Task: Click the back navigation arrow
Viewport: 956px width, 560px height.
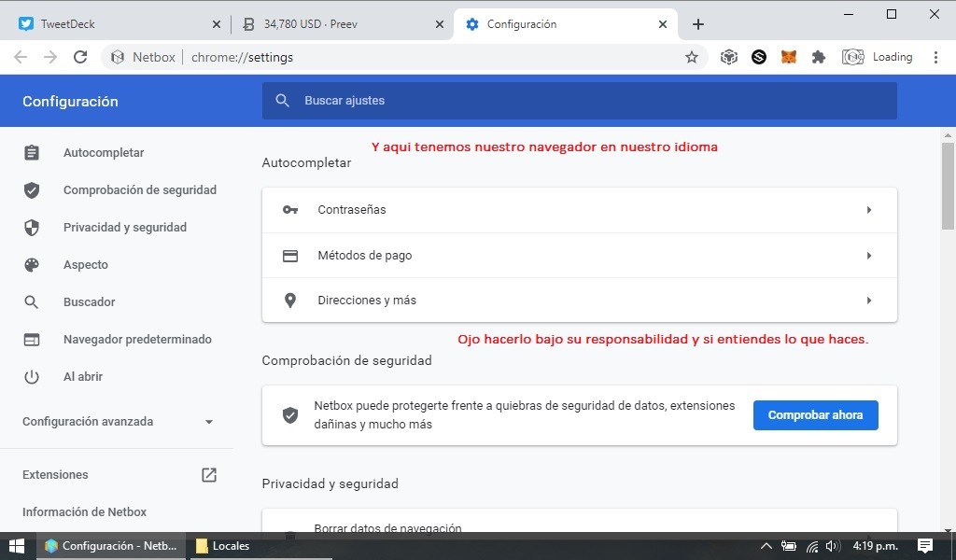Action: (x=21, y=57)
